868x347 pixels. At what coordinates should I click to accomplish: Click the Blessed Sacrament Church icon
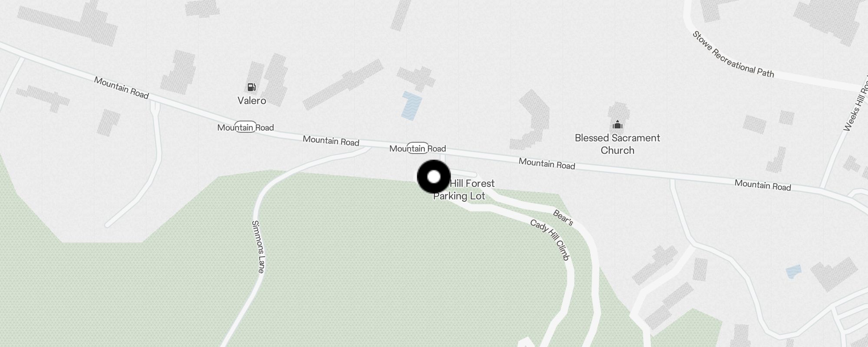point(617,125)
